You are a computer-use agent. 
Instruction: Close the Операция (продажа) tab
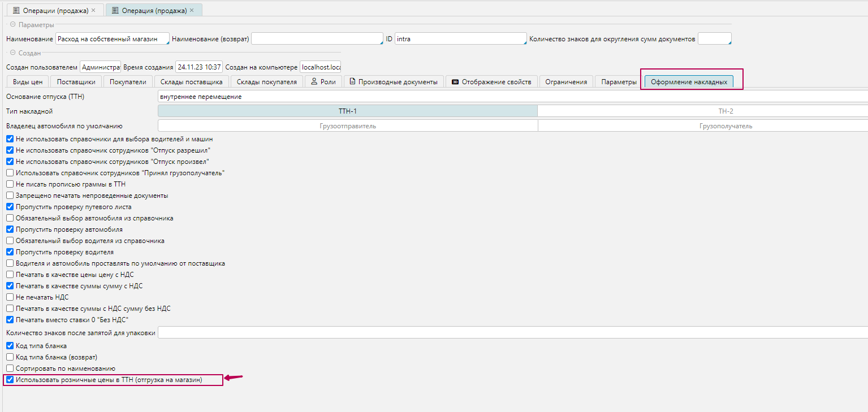pyautogui.click(x=192, y=11)
